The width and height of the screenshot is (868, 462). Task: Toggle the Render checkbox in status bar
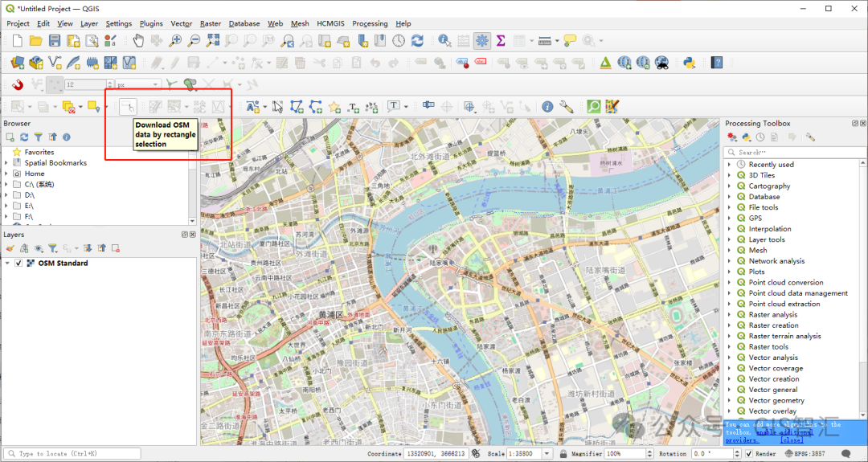click(748, 454)
